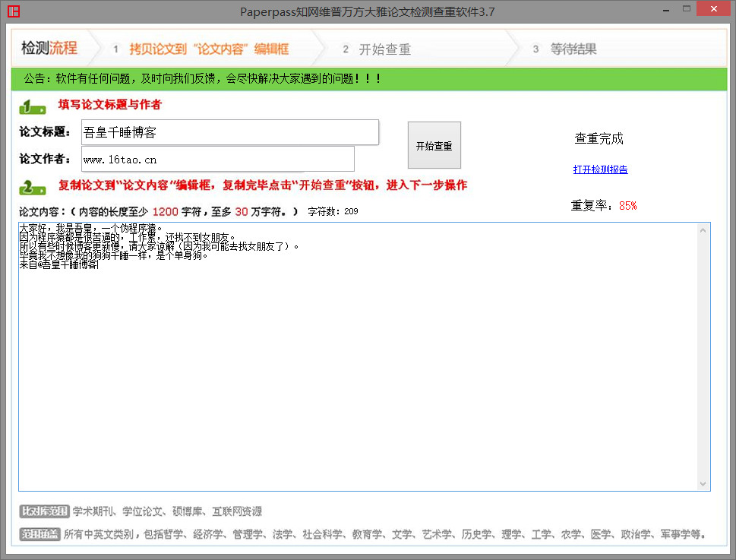Click the scrollbar down arrow in content box
Viewport: 736px width, 560px height.
pyautogui.click(x=703, y=484)
